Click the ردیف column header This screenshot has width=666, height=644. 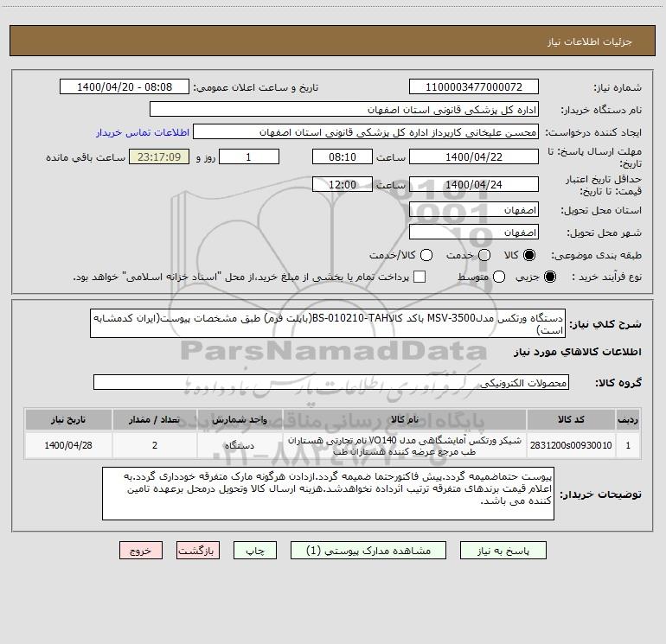click(x=628, y=419)
